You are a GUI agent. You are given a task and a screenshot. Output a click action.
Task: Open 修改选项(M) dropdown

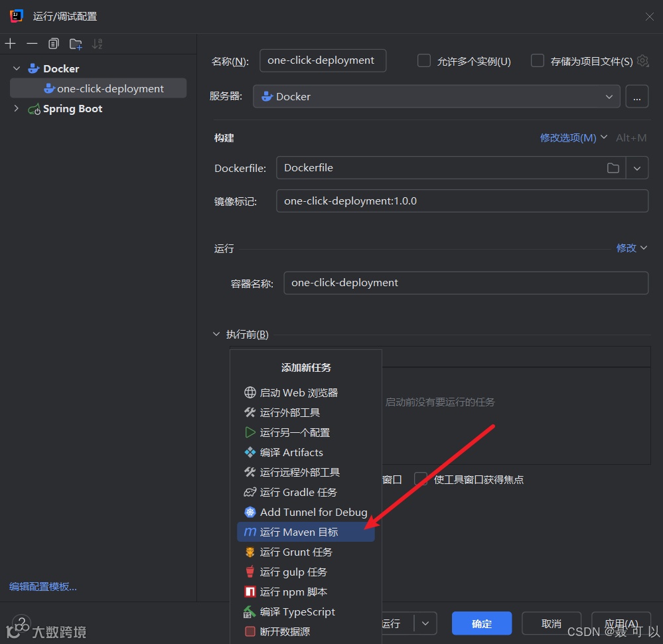click(573, 137)
